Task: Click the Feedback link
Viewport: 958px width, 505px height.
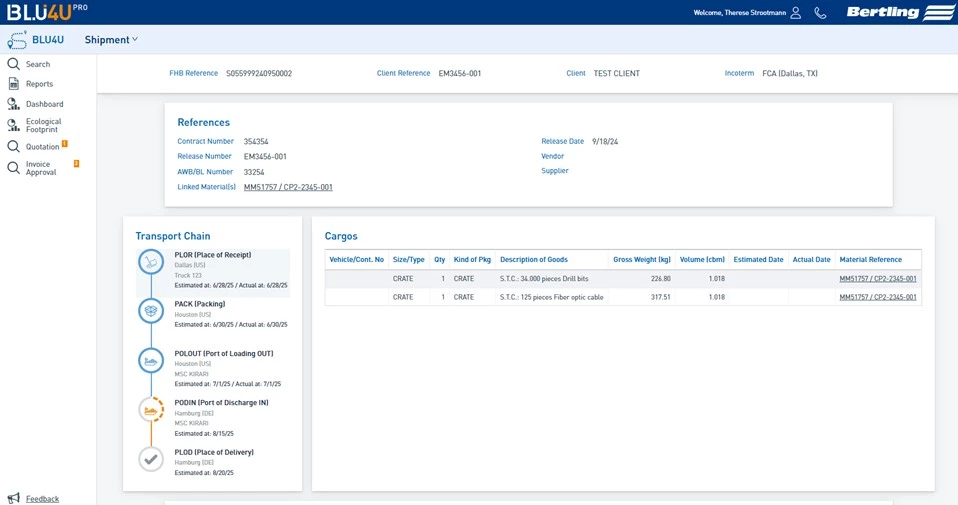Action: point(42,498)
